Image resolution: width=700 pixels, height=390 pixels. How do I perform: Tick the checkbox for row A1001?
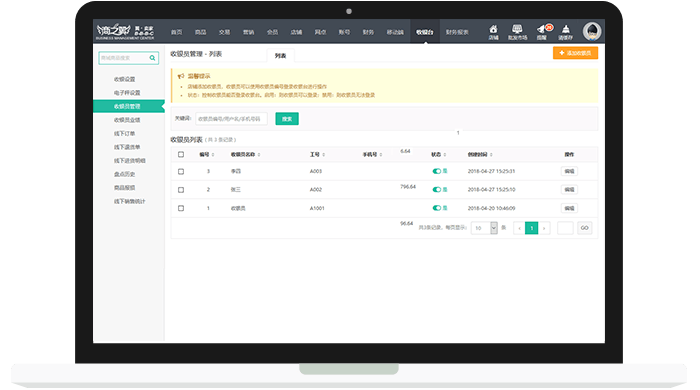tap(181, 208)
